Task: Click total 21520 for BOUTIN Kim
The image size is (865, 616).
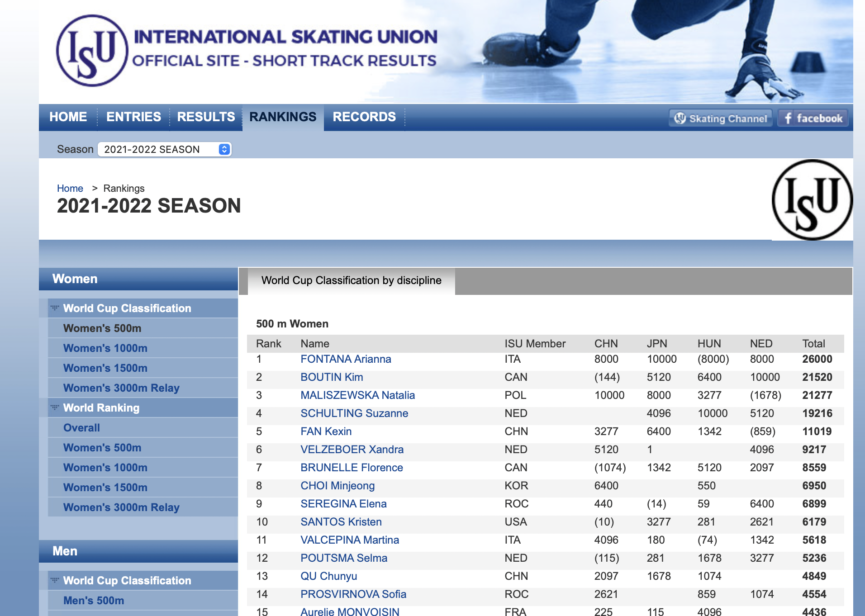Action: pos(817,377)
